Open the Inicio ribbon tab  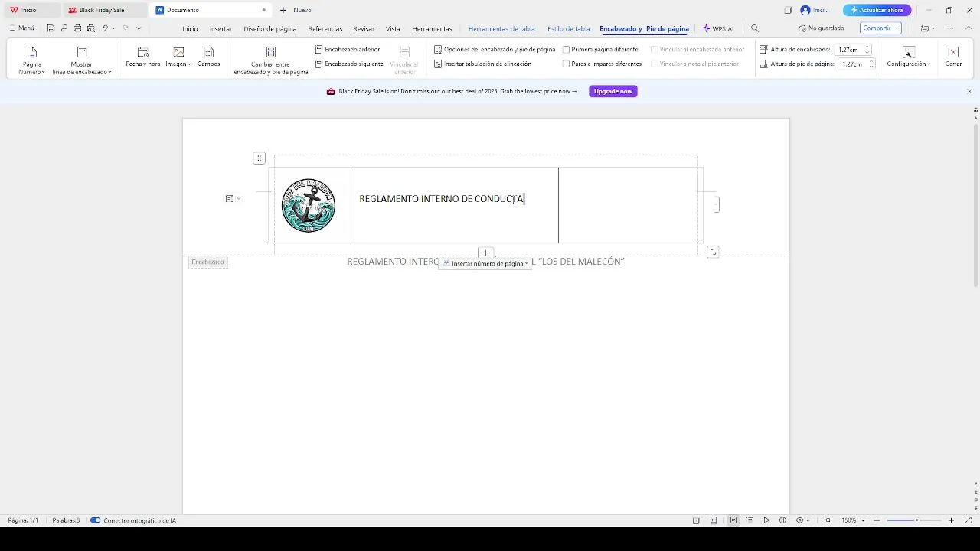pos(190,28)
